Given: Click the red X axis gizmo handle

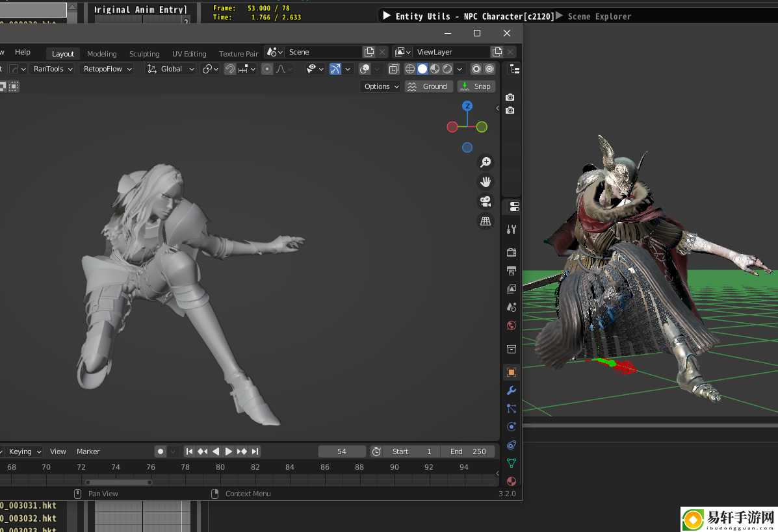Looking at the screenshot, I should [452, 127].
